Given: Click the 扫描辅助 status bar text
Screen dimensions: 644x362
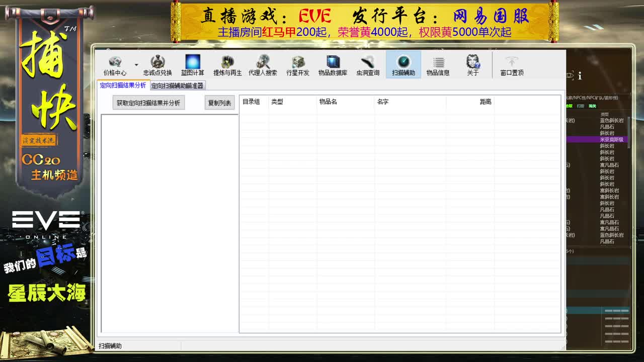Looking at the screenshot, I should pos(110,346).
